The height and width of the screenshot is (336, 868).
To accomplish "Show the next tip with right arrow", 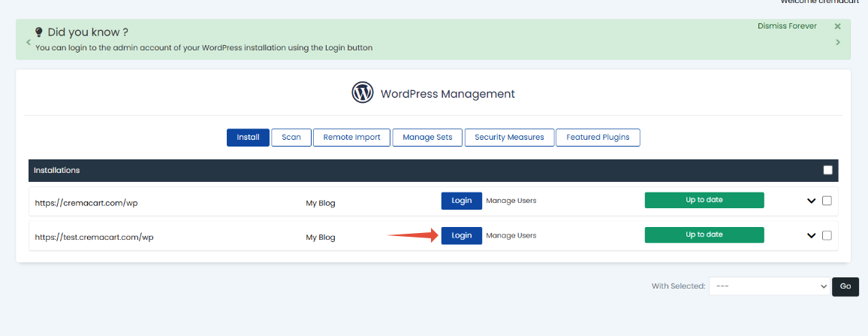I will [838, 42].
